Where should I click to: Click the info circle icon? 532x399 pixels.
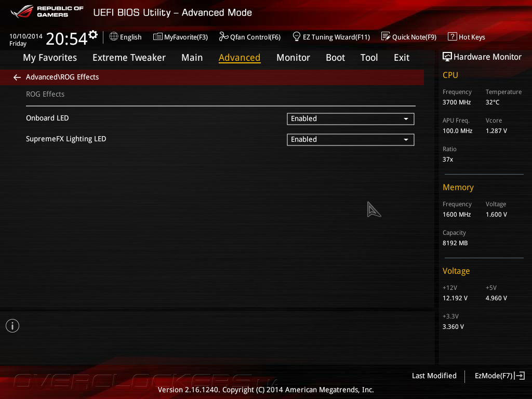click(12, 326)
